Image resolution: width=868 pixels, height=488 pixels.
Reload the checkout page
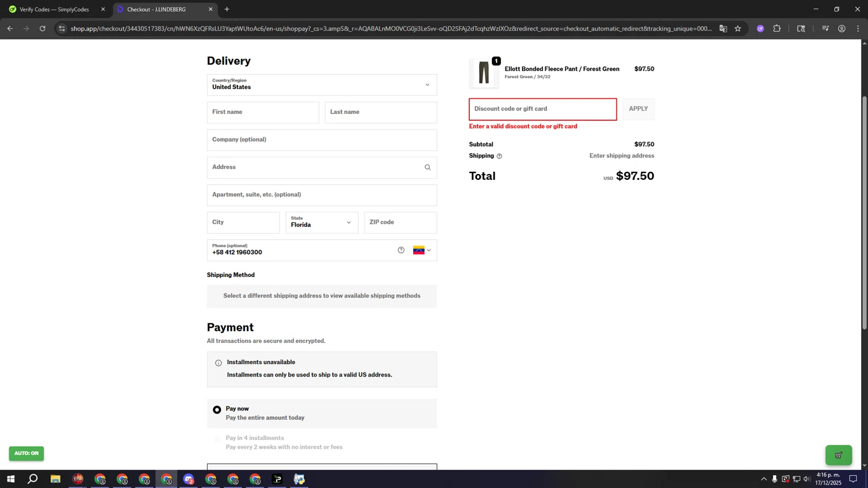[42, 28]
